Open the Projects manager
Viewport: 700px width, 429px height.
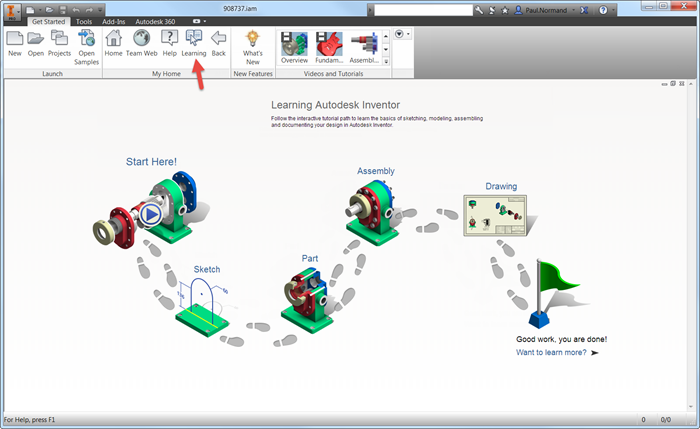pos(59,43)
